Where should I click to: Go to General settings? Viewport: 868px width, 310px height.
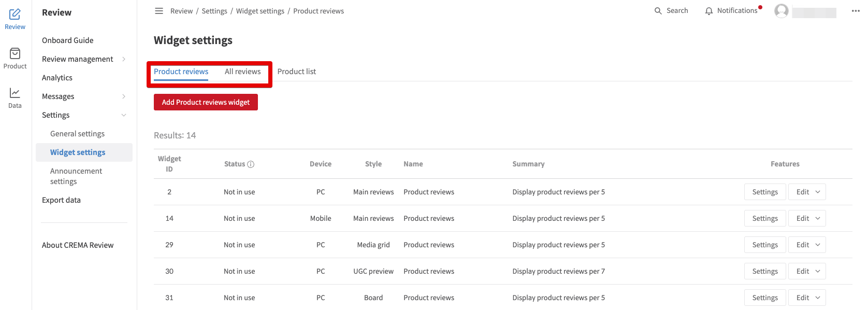77,134
